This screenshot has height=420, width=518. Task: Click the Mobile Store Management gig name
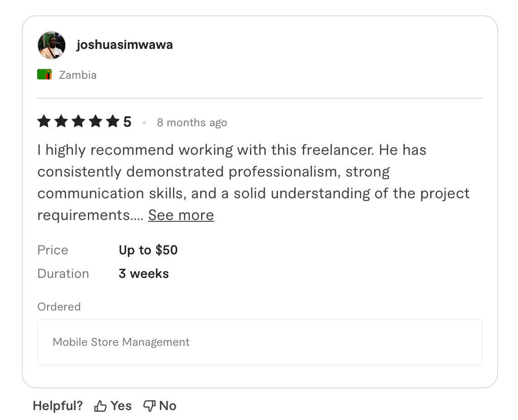pos(121,342)
